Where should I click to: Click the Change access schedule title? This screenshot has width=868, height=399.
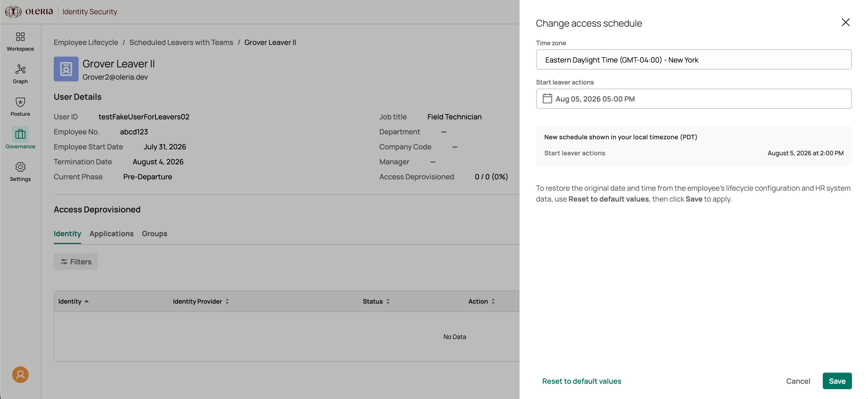point(589,23)
